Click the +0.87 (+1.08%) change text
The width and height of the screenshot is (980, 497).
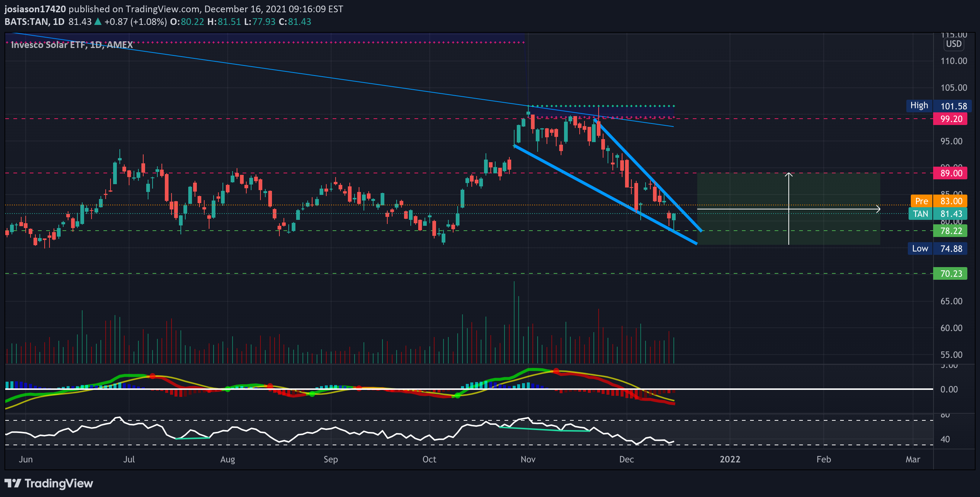coord(135,22)
